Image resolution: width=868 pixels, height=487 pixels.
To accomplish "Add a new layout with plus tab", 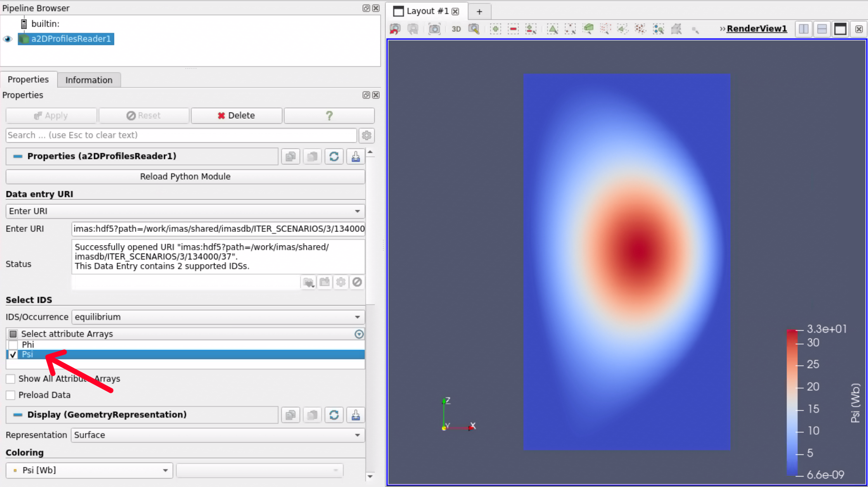I will pyautogui.click(x=479, y=12).
